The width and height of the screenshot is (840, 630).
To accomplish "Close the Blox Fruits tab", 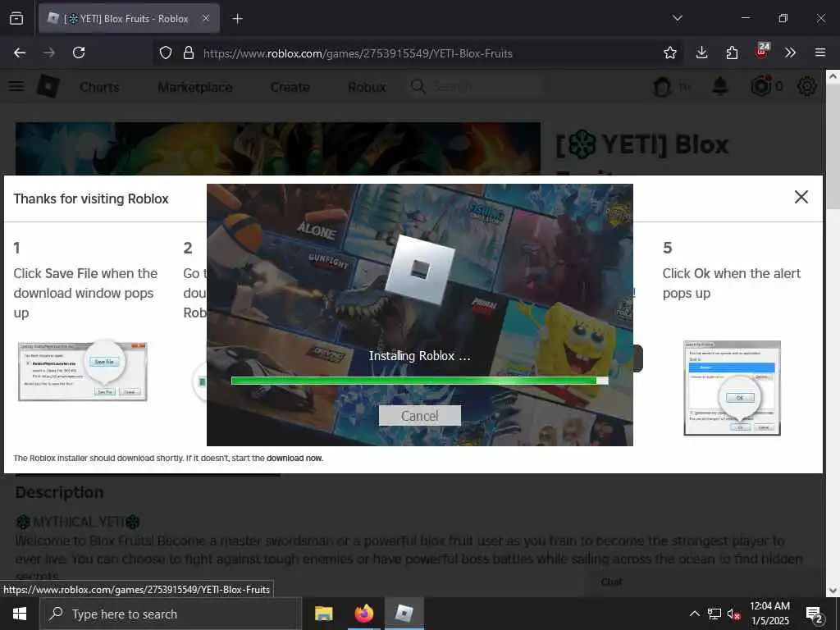I will tap(206, 18).
